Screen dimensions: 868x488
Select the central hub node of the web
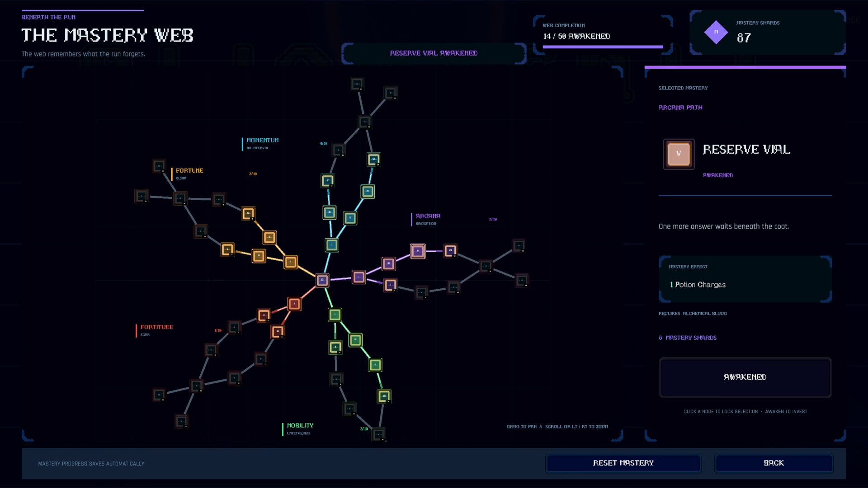(322, 280)
